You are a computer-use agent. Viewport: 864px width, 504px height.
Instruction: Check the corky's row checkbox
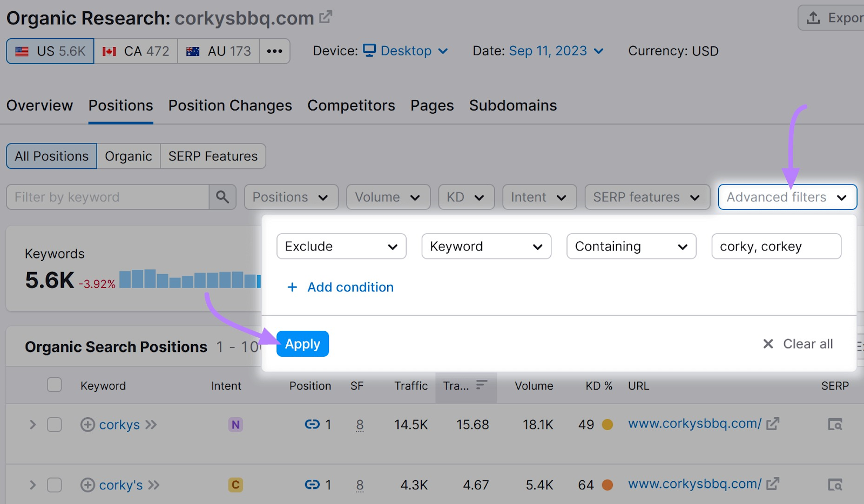click(x=54, y=485)
